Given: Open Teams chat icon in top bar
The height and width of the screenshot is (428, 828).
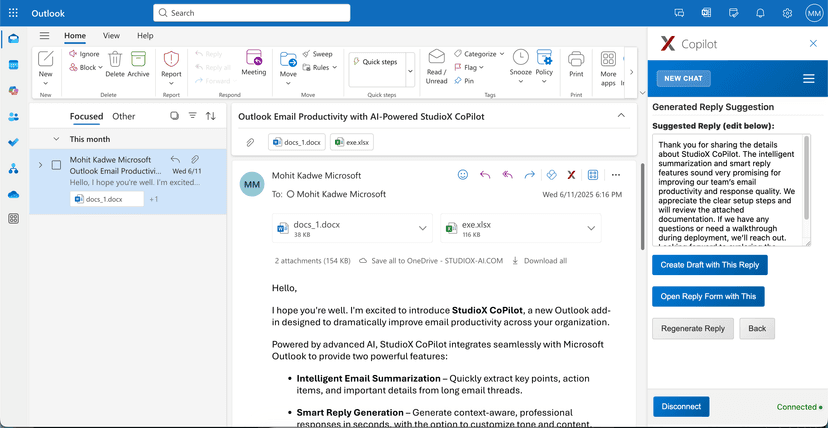Looking at the screenshot, I should point(680,13).
